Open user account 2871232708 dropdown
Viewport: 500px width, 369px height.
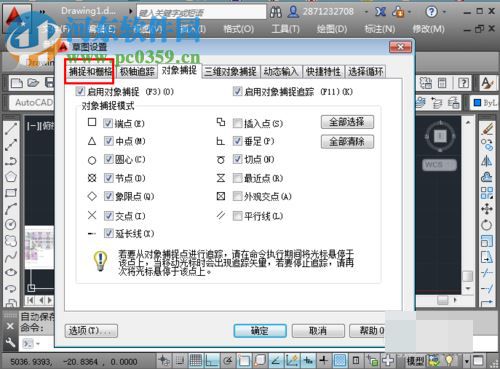pyautogui.click(x=366, y=12)
